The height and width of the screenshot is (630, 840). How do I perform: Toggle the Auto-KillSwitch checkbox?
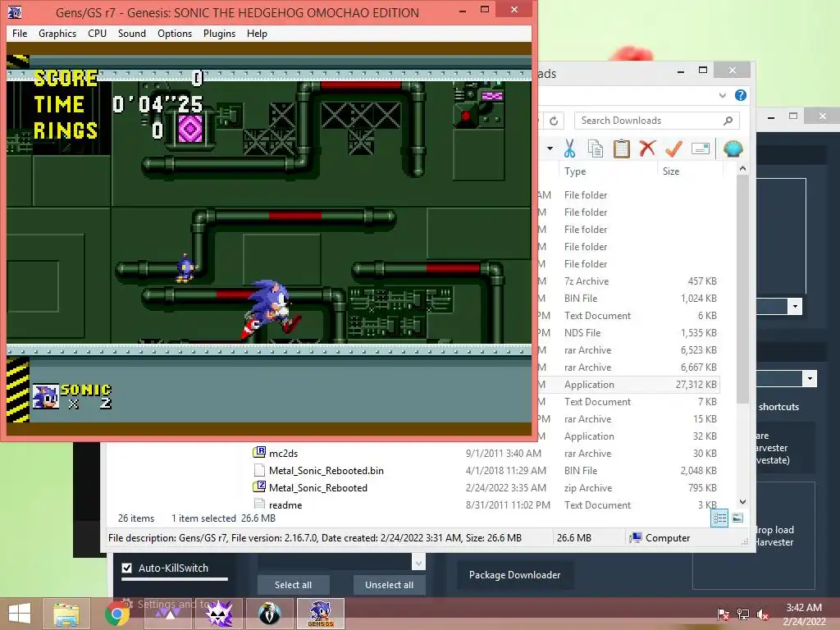(127, 568)
